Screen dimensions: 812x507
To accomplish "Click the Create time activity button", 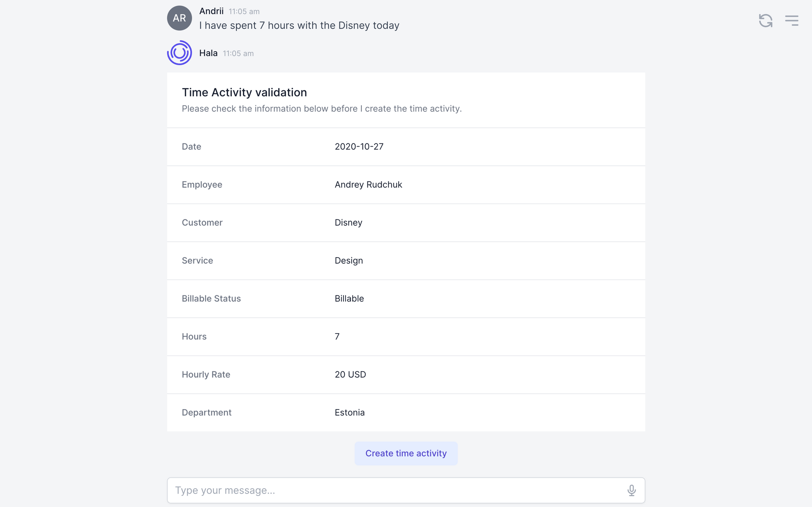I will point(406,453).
